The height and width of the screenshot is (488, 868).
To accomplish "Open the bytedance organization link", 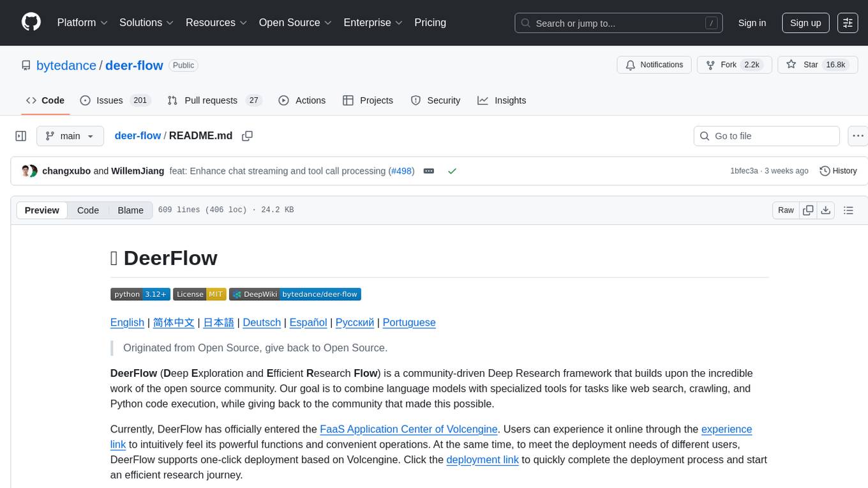I will coord(66,65).
